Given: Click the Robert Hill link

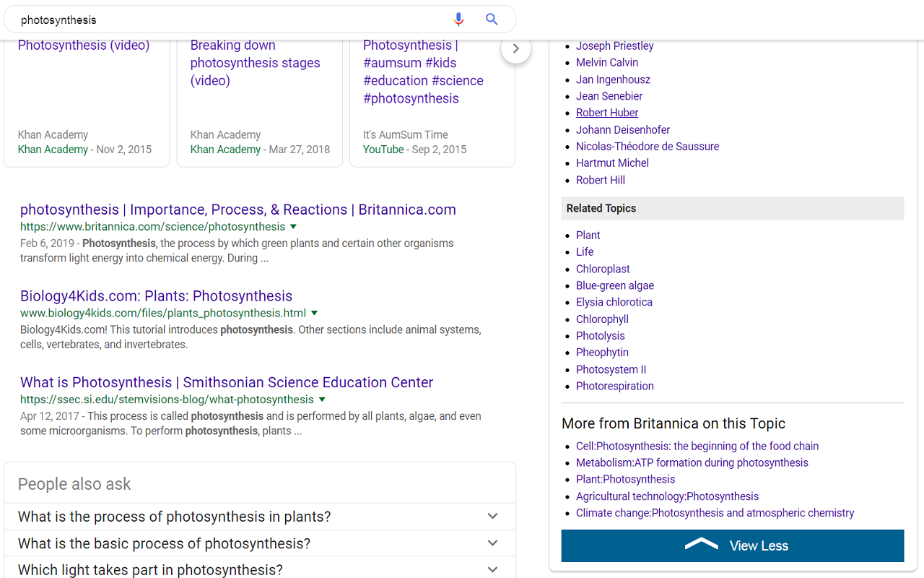Looking at the screenshot, I should click(601, 181).
